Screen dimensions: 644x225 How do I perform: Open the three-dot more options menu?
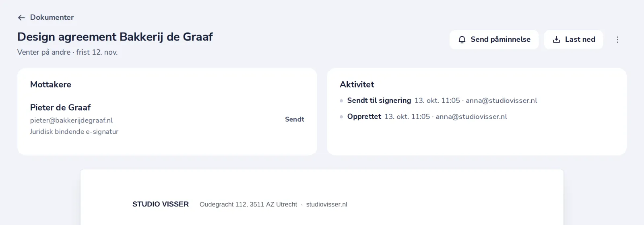point(617,39)
